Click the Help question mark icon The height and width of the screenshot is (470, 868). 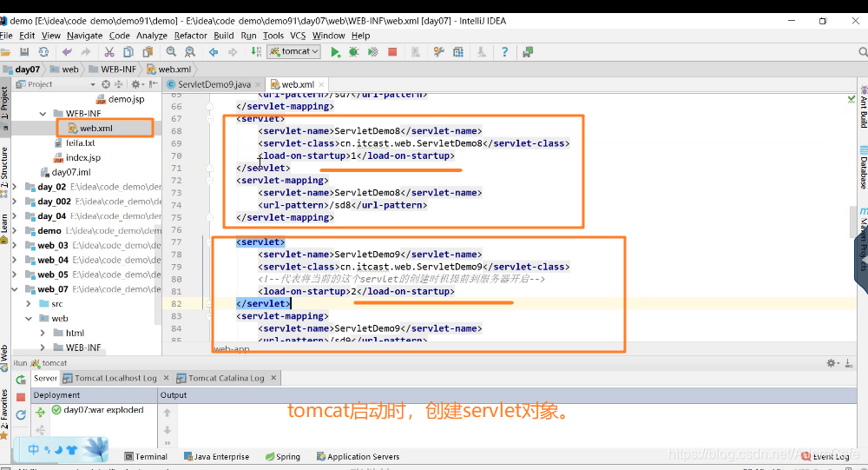(504, 51)
